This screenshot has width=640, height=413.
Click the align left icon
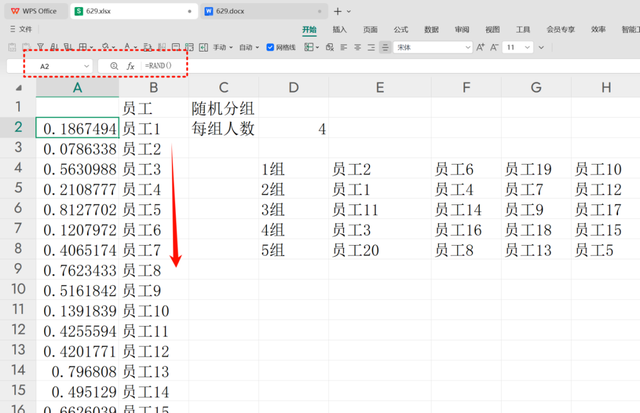[344, 47]
